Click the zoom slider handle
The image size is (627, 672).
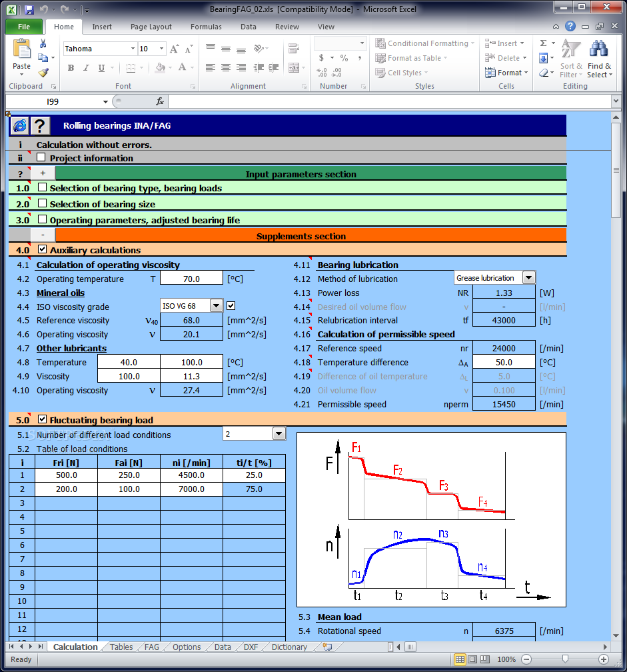pos(565,659)
